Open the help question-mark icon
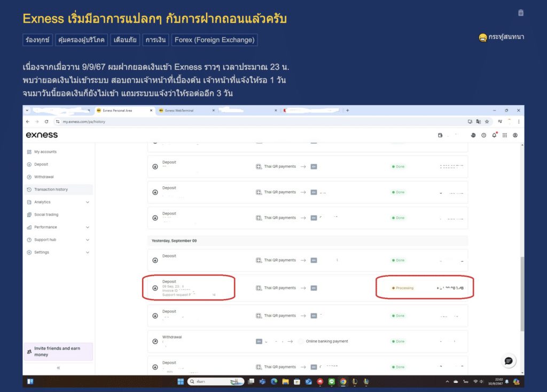The height and width of the screenshot is (392, 547). pos(484,135)
